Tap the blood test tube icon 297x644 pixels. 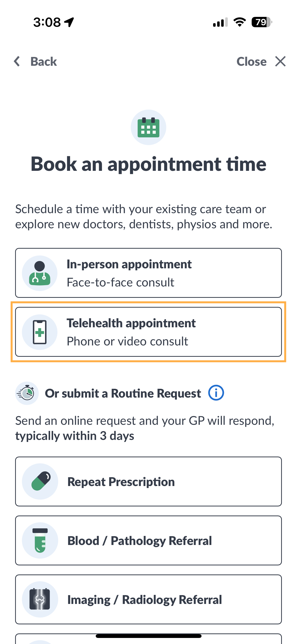(x=40, y=540)
